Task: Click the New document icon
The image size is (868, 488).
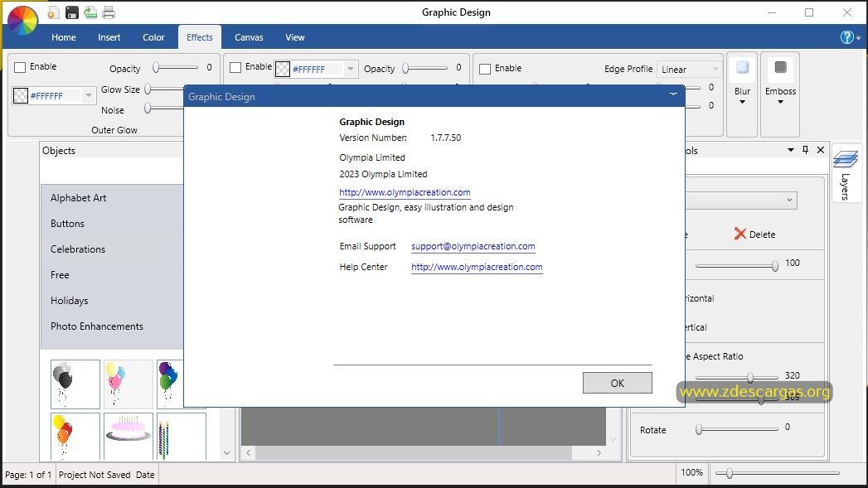Action: click(x=52, y=12)
